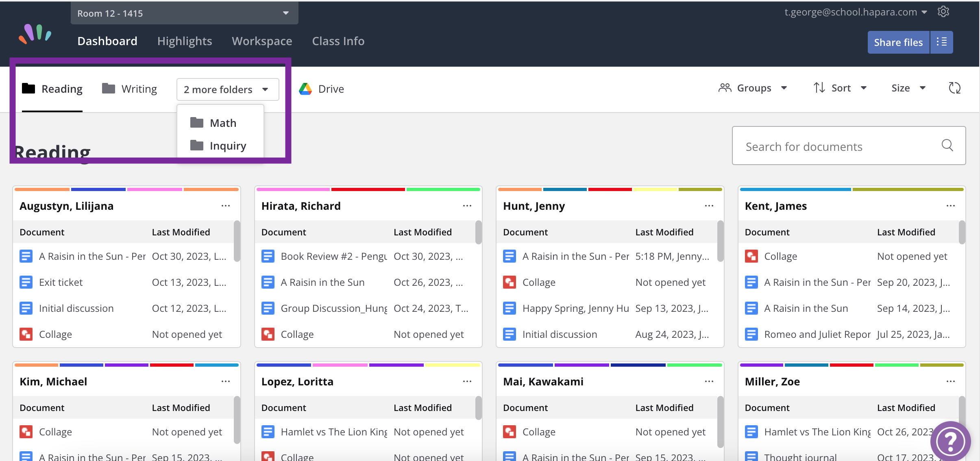Open the Drive panel via its icon
This screenshot has height=461, width=980.
pos(305,89)
